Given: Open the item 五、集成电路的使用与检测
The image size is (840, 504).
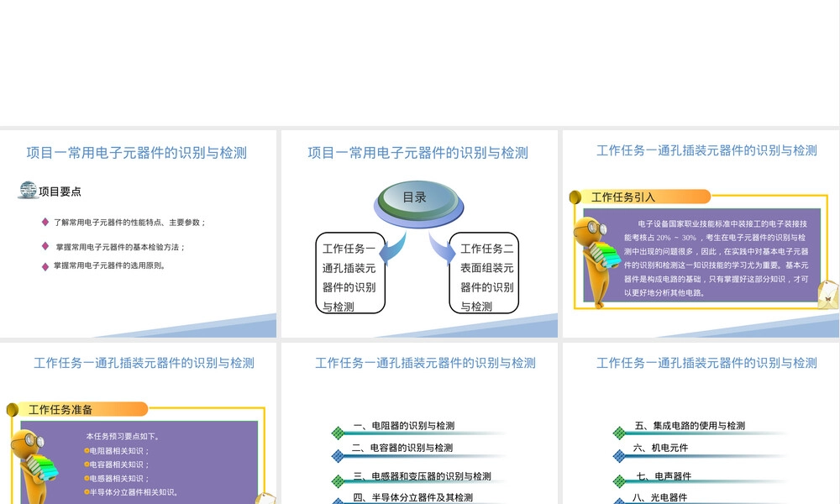Looking at the screenshot, I should click(x=690, y=425).
